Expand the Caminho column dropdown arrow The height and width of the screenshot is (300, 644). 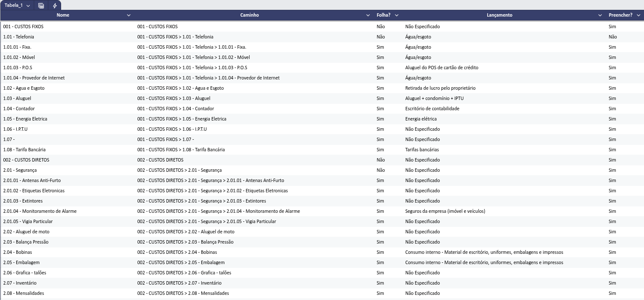pos(368,15)
